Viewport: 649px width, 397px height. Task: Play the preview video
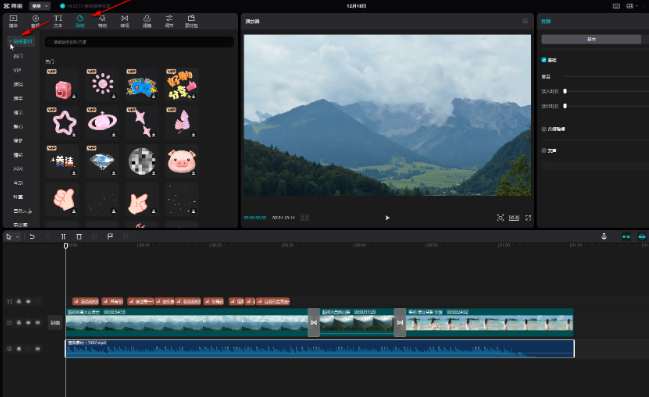pos(387,218)
